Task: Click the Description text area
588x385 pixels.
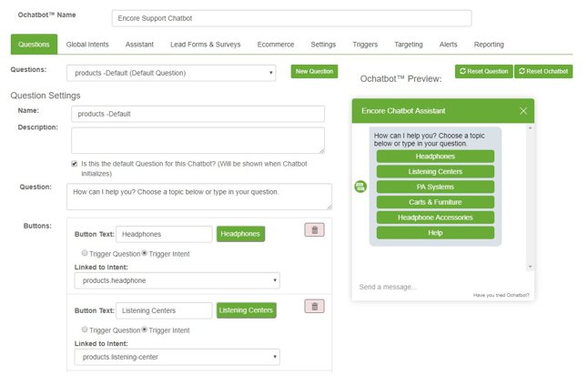Action: click(x=198, y=140)
